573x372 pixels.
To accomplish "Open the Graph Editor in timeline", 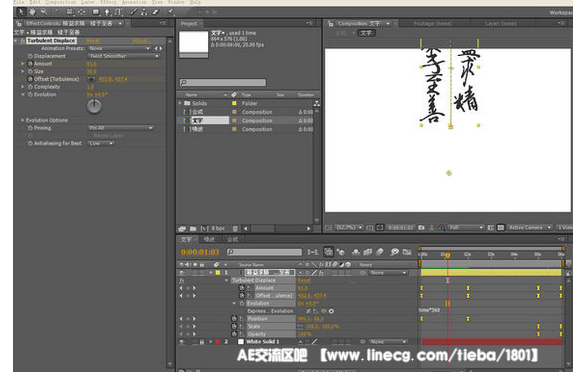I will click(407, 252).
